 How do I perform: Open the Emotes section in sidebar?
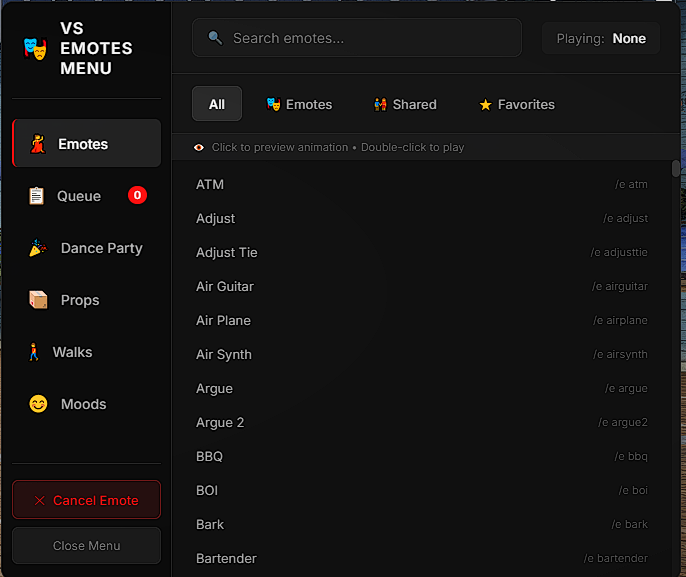click(x=87, y=143)
